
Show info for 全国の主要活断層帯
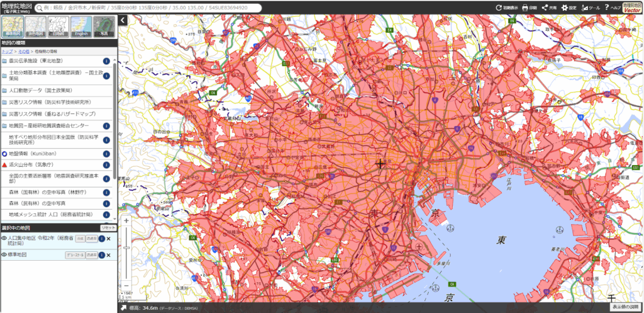pyautogui.click(x=106, y=178)
